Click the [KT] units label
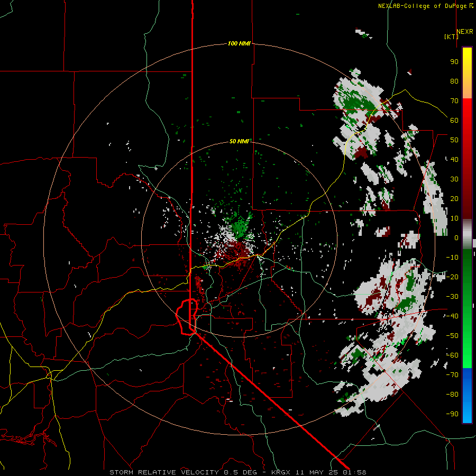 point(452,36)
